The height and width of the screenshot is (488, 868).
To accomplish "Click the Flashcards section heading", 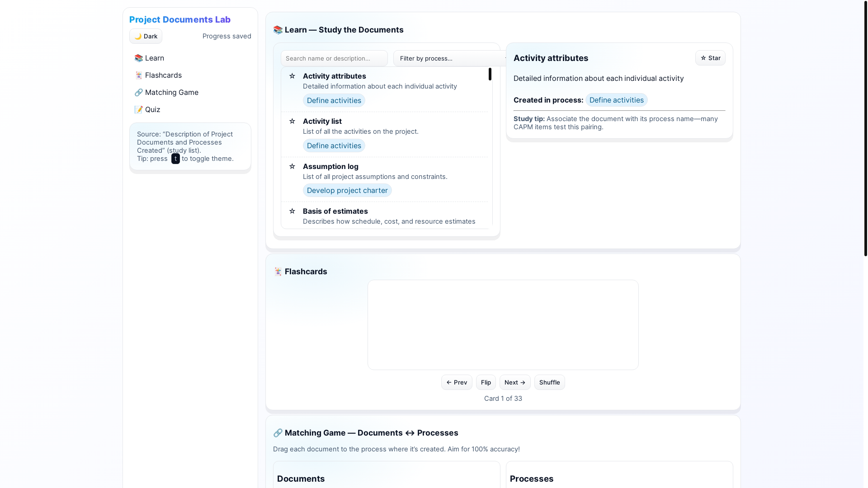I will [300, 272].
